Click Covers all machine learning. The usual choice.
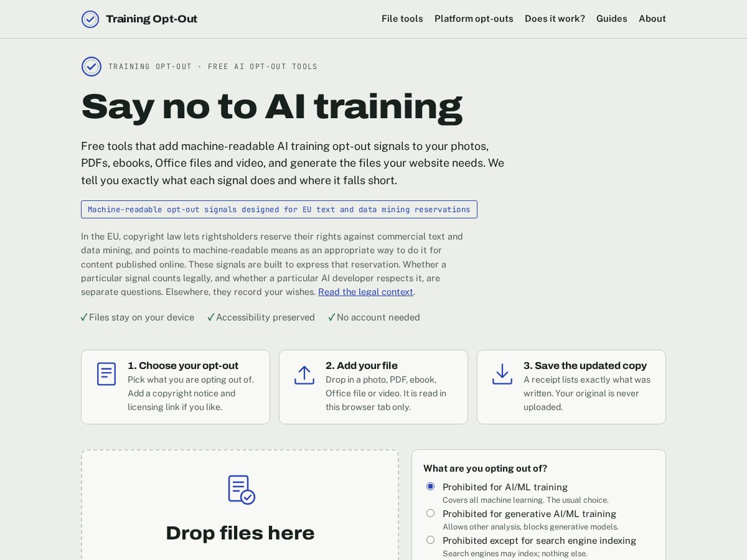 pos(525,500)
